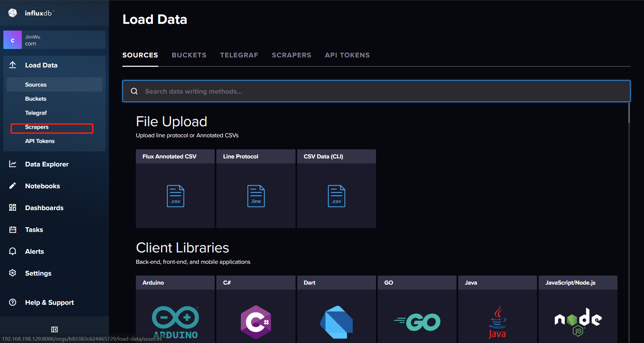644x343 pixels.
Task: Open the Java card title
Action: [x=471, y=283]
